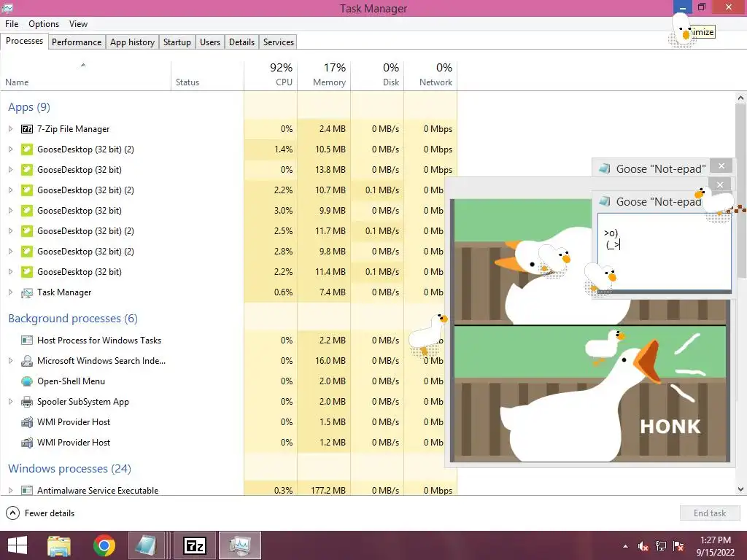Click the taskbar clock showing 1:27 PM
This screenshot has width=747, height=560.
click(716, 546)
